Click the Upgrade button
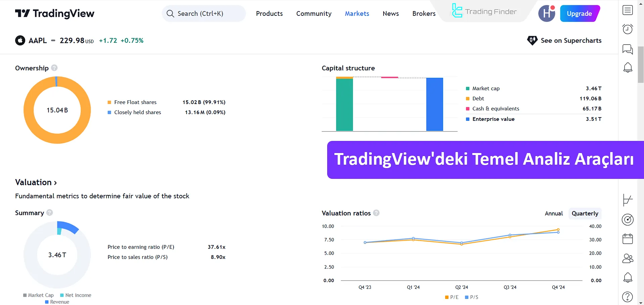 [x=580, y=13]
